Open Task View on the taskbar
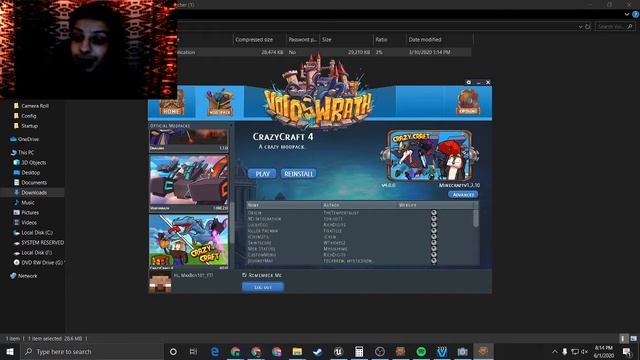The height and width of the screenshot is (360, 640). tap(193, 351)
